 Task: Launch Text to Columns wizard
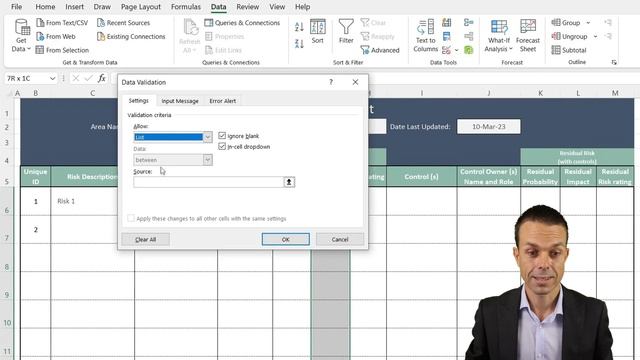click(425, 36)
